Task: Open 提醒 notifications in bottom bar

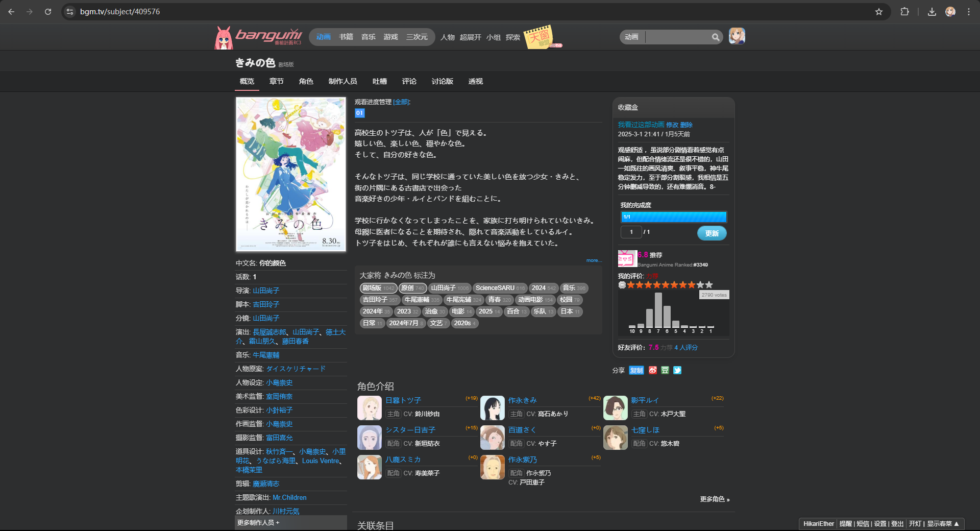Action: (846, 524)
